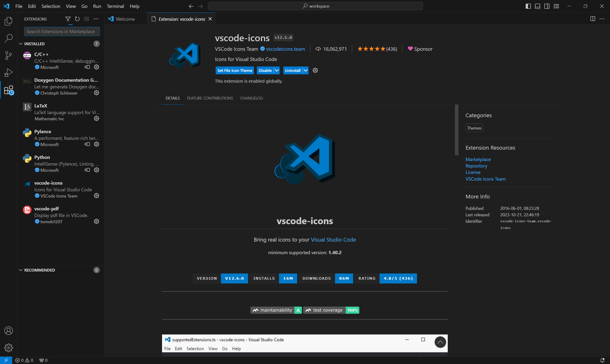Screen dimensions: 610x364
Task: Click the extension pack icon on Python row
Action: coord(87,170)
